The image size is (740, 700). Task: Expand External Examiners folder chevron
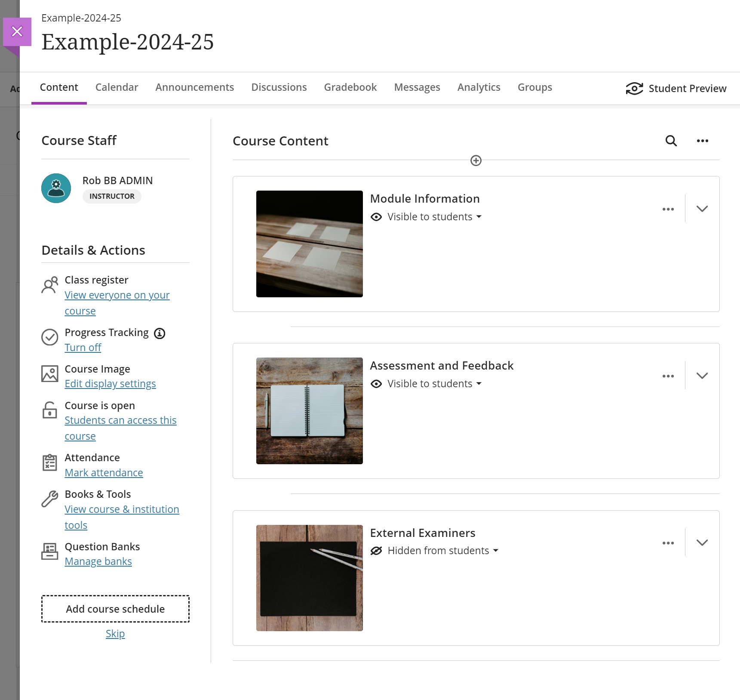[x=702, y=543]
